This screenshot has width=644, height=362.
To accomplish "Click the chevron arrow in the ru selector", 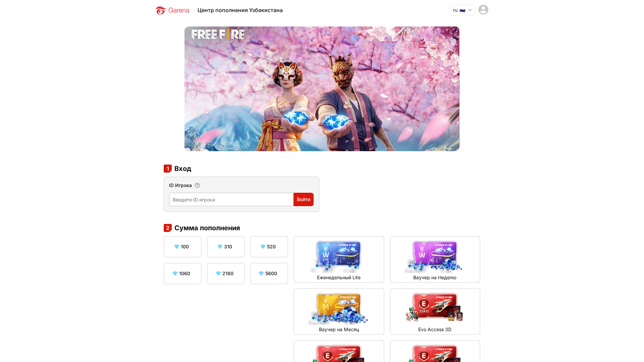I will (x=470, y=10).
